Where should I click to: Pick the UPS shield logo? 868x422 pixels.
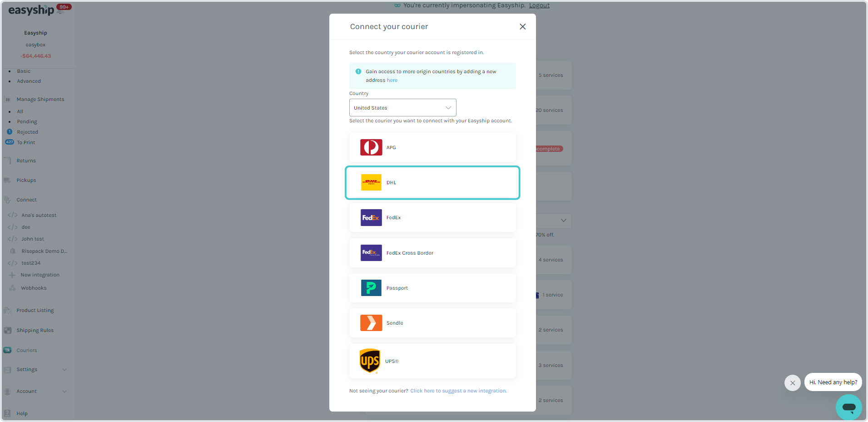point(370,361)
